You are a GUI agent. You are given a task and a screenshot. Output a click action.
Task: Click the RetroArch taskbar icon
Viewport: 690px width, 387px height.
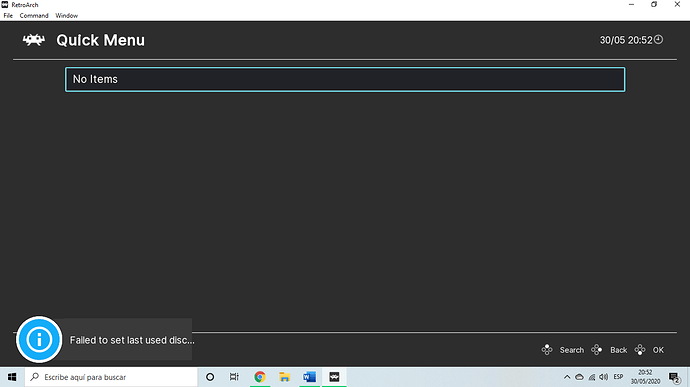[x=334, y=377]
